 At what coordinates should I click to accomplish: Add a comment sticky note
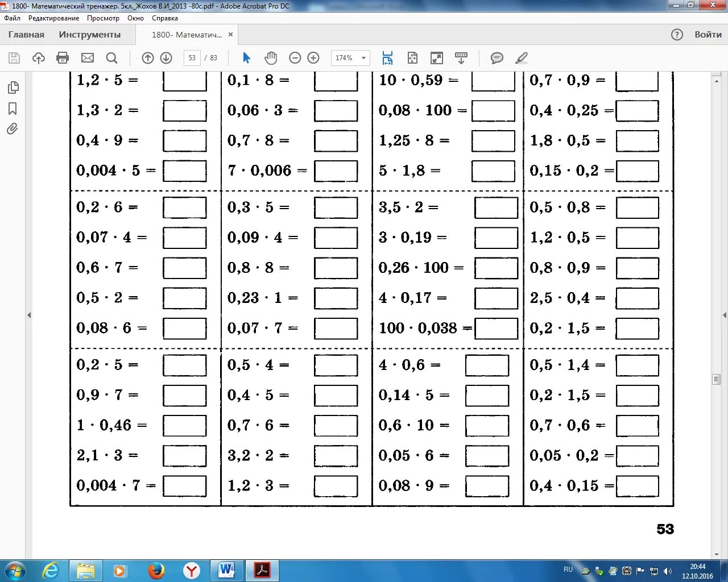coord(497,58)
